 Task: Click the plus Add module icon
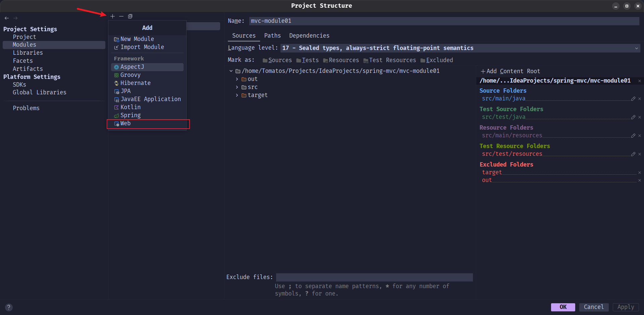[112, 16]
